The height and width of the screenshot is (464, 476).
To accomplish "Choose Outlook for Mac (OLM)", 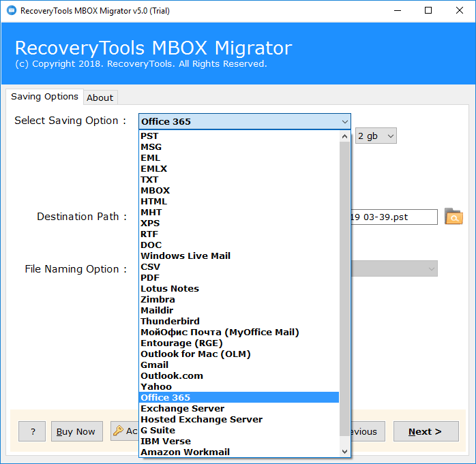I will coord(239,354).
